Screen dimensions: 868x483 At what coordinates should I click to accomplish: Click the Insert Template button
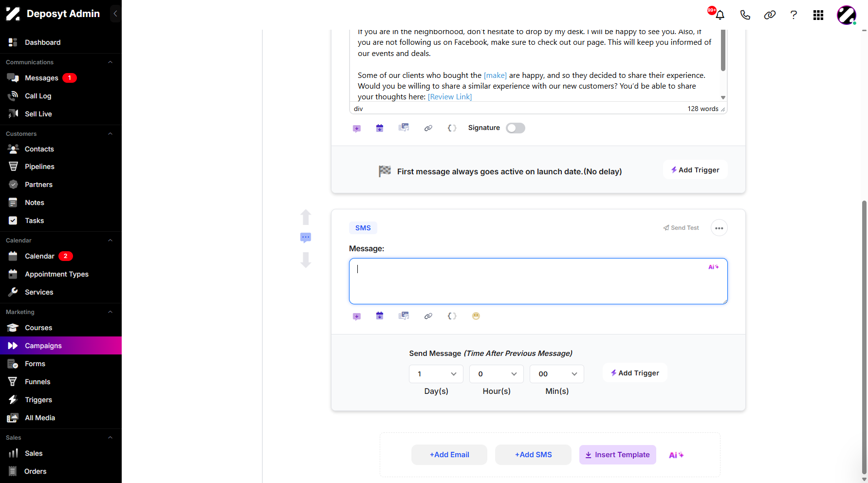[617, 455]
